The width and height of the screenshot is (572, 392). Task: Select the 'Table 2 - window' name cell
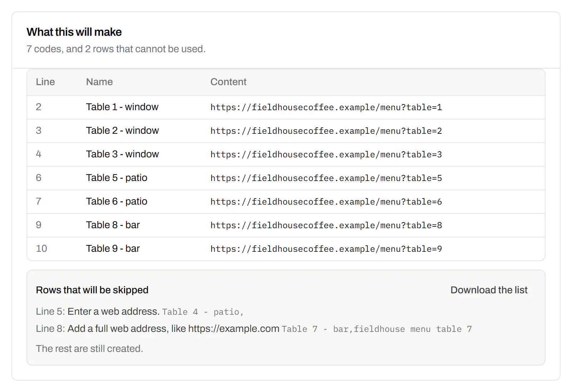122,131
